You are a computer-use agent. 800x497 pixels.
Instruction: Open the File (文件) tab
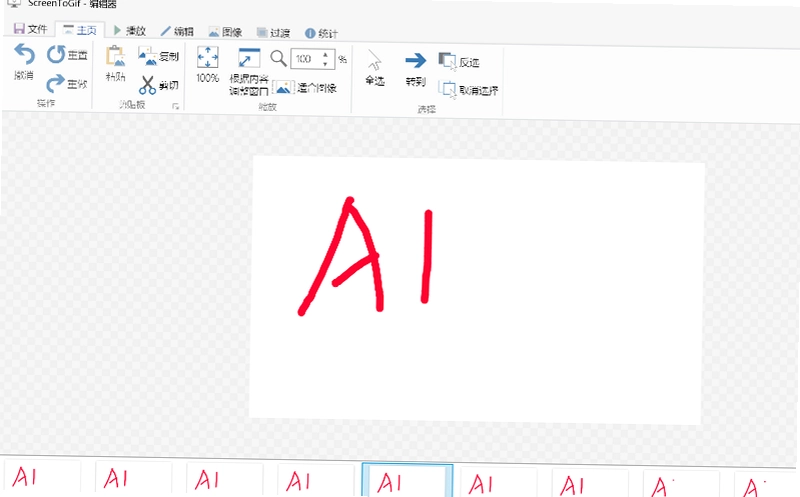pyautogui.click(x=30, y=29)
